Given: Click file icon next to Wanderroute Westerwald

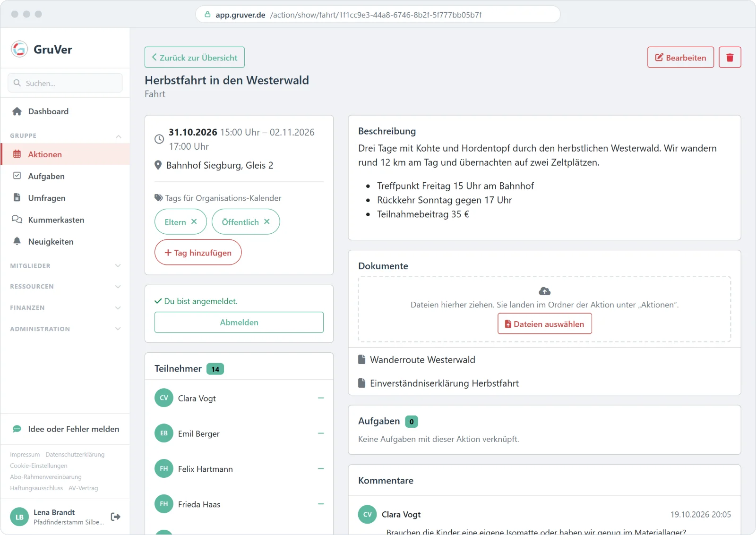Looking at the screenshot, I should [x=362, y=359].
